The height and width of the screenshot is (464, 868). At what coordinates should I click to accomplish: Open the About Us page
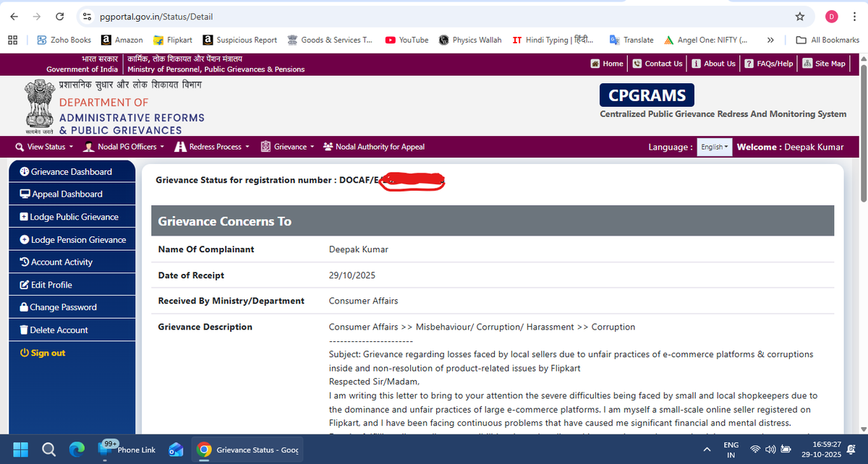pyautogui.click(x=714, y=64)
